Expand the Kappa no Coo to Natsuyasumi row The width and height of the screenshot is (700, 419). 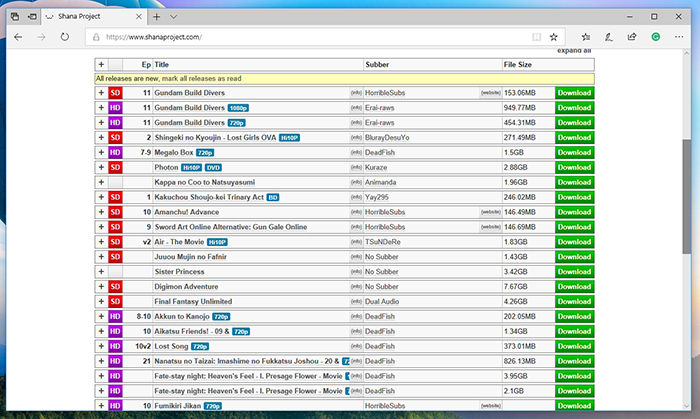[x=101, y=182]
